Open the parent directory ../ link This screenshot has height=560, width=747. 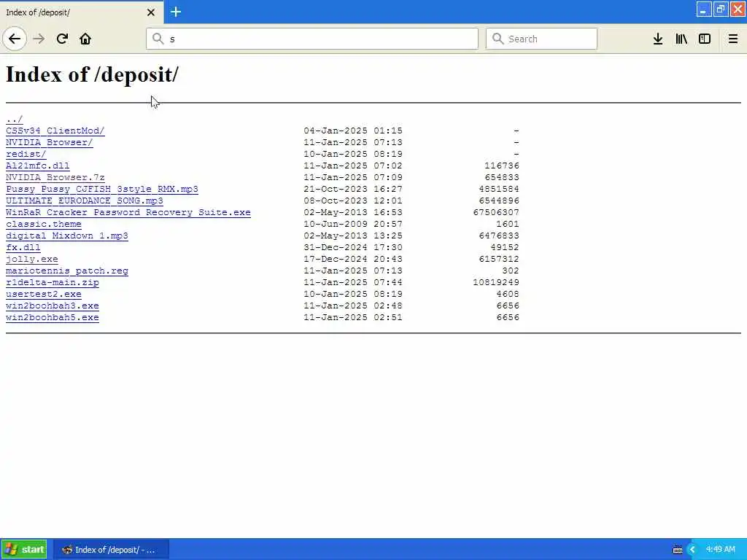tap(15, 119)
